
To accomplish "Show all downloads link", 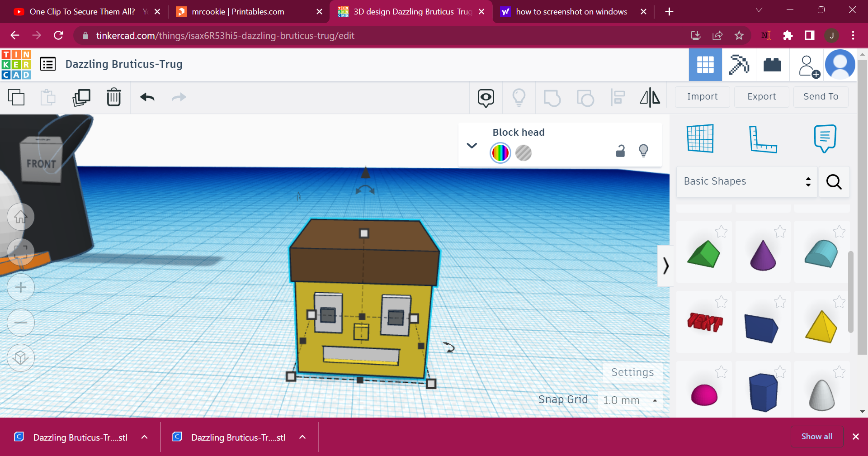I will (x=816, y=437).
